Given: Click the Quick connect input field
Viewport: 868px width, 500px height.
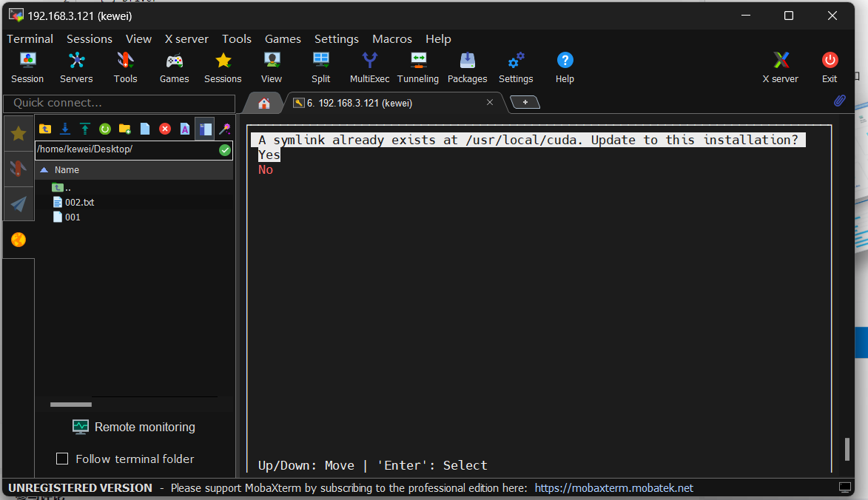Looking at the screenshot, I should 119,103.
